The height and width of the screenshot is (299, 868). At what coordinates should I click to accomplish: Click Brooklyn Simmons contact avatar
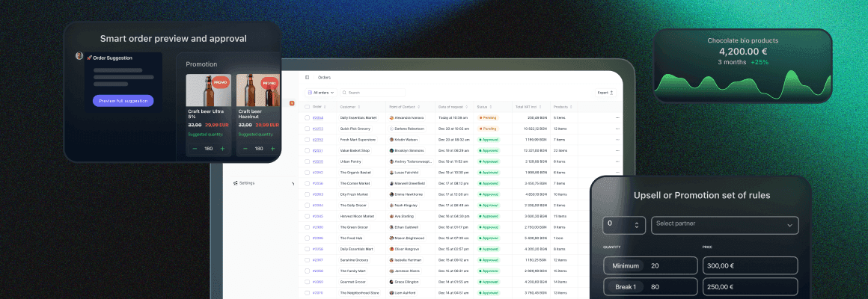click(x=391, y=150)
